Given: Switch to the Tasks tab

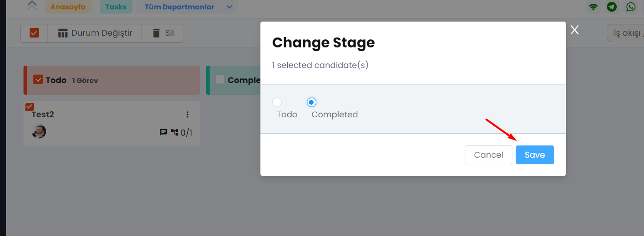Looking at the screenshot, I should pyautogui.click(x=116, y=7).
